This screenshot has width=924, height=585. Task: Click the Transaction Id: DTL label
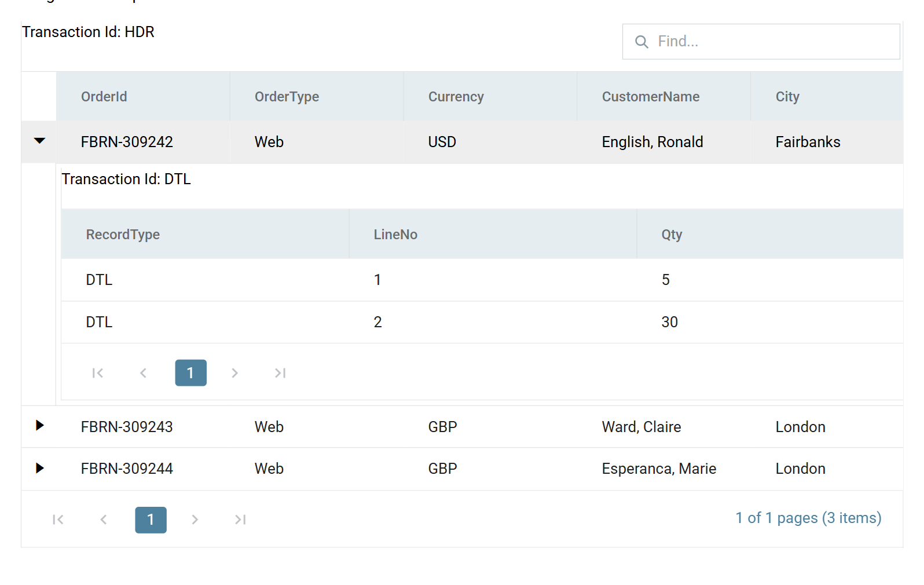click(x=126, y=179)
